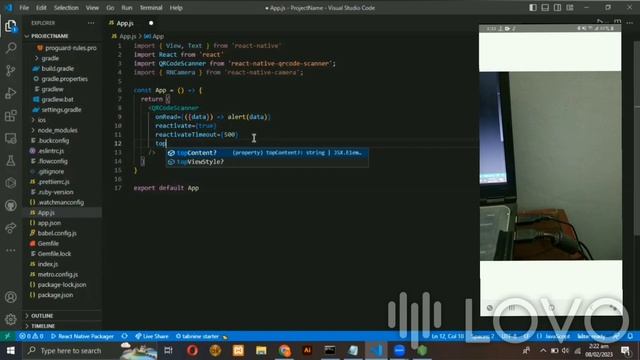Open the Testing flask view
The width and height of the screenshot is (640, 360).
[x=11, y=160]
